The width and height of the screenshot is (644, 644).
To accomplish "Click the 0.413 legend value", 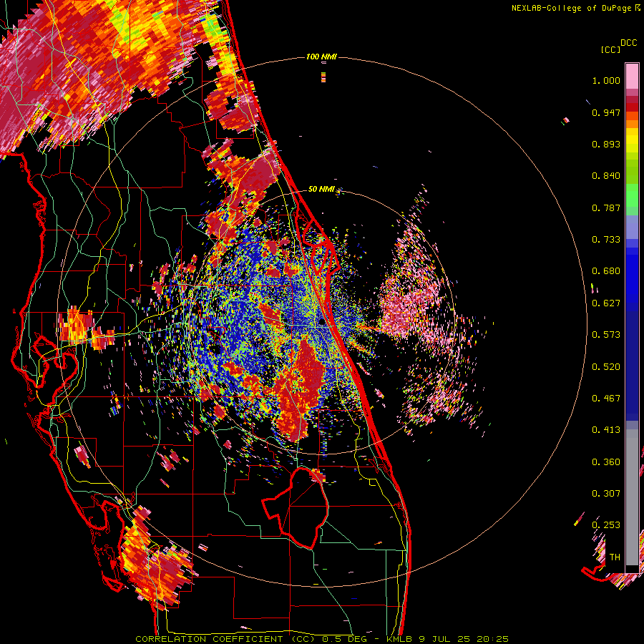I will point(606,430).
